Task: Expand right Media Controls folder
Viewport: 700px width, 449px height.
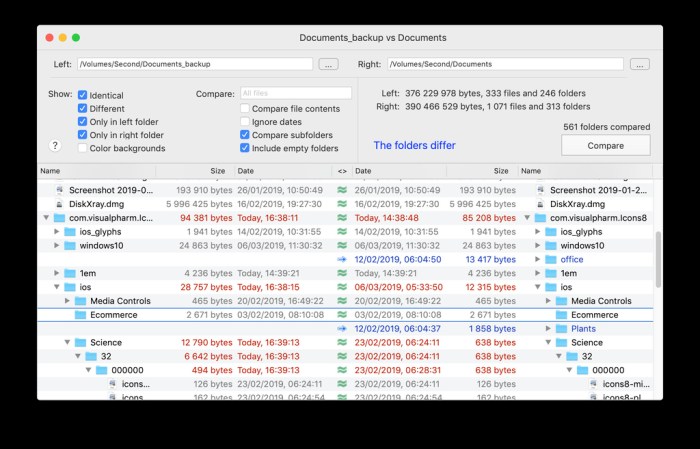Action: pyautogui.click(x=549, y=301)
